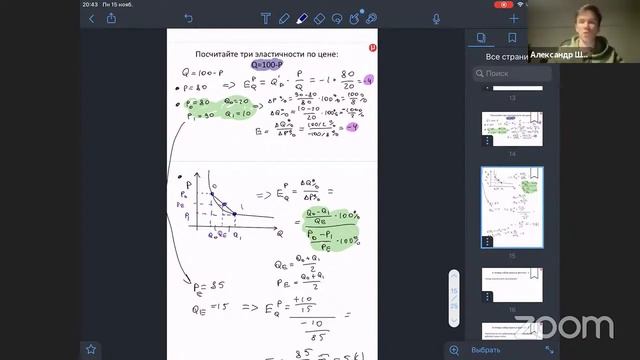Click the red recording indicator in status bar
Screen dimensions: 640x360
[503, 4]
